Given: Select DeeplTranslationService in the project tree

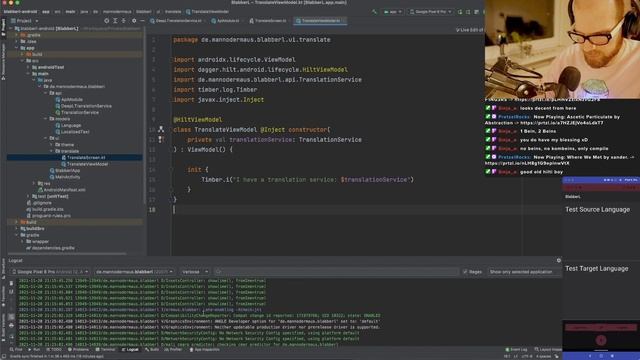Looking at the screenshot, I should [83, 106].
